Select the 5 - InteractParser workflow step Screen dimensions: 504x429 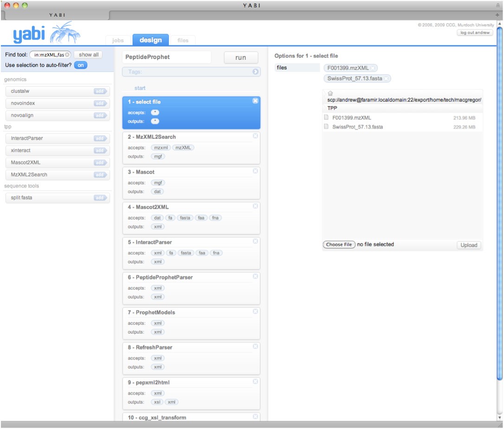[x=191, y=253]
